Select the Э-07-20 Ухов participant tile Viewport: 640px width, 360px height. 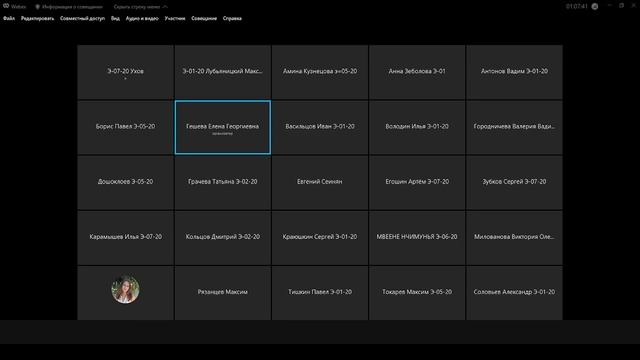[x=125, y=72]
